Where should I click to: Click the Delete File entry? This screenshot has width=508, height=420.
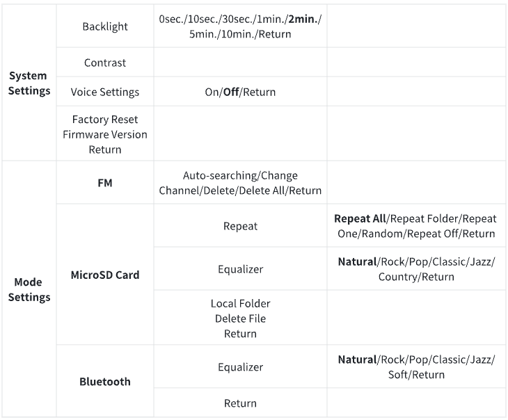tap(240, 318)
